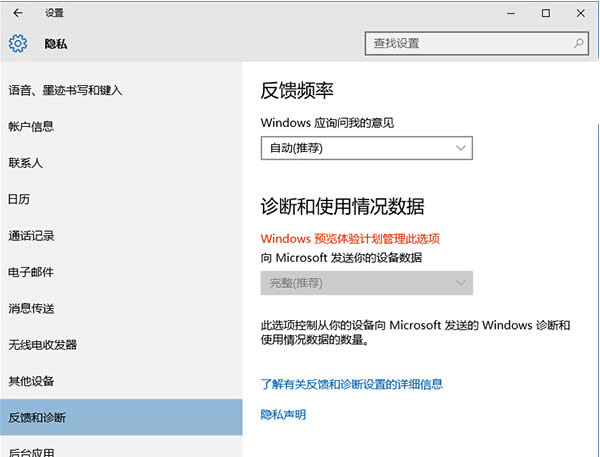Select 日历 in the sidebar
The height and width of the screenshot is (457, 600).
point(20,199)
